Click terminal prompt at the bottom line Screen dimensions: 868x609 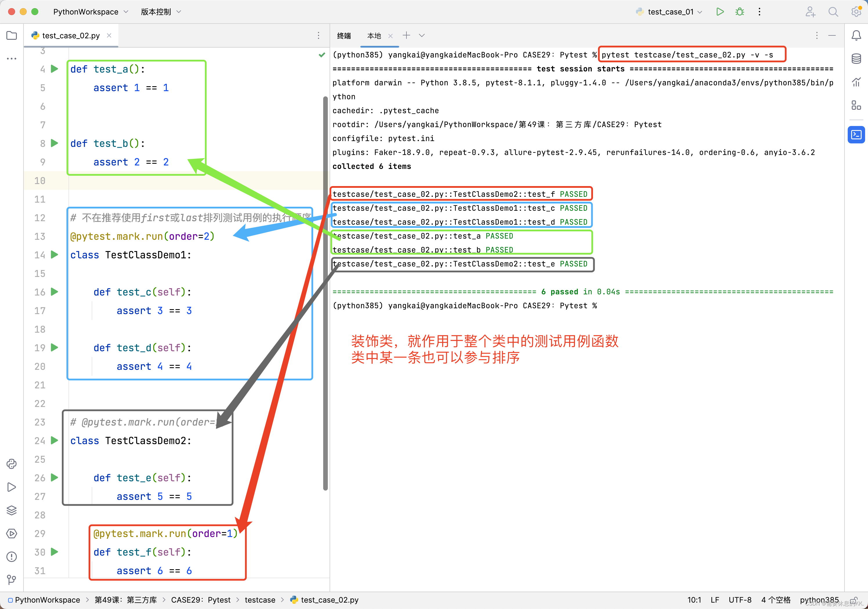pos(465,306)
